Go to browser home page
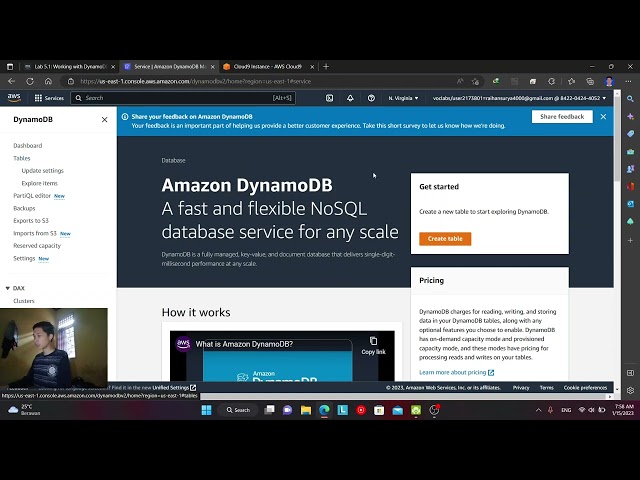Image resolution: width=640 pixels, height=480 pixels. click(x=48, y=81)
